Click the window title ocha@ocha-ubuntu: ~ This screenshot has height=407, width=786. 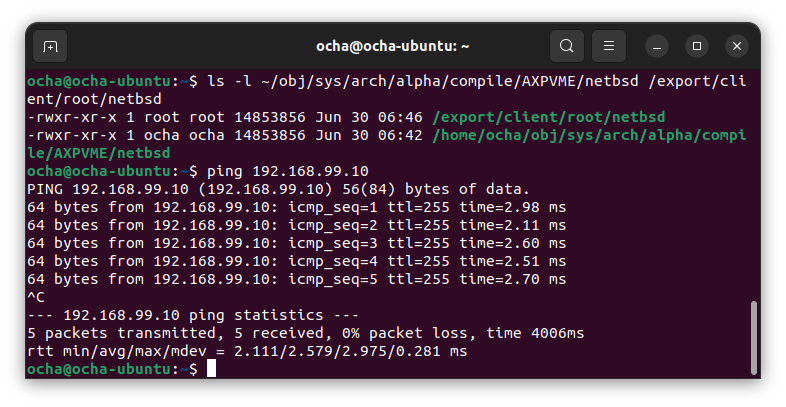point(392,46)
